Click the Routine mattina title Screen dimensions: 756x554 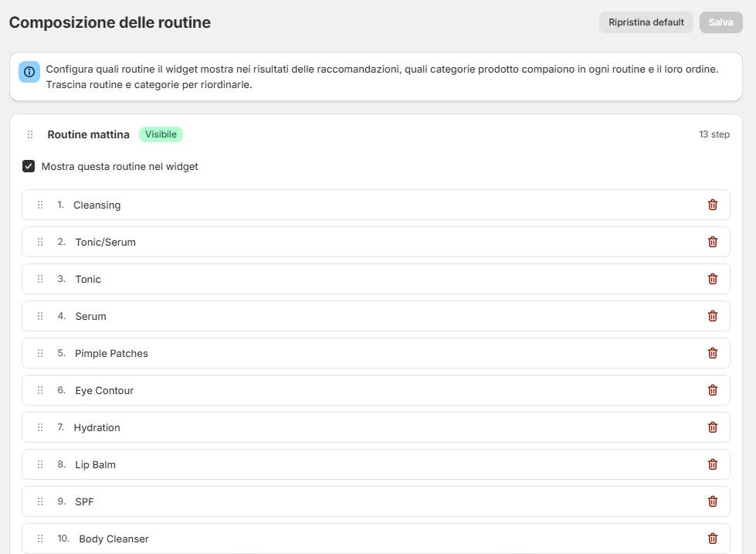(88, 134)
